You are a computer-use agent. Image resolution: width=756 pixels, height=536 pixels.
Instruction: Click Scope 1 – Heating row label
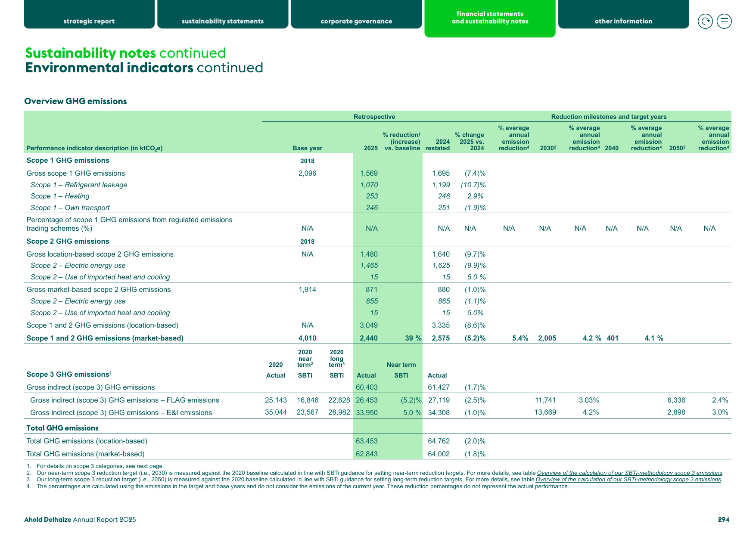coord(60,196)
